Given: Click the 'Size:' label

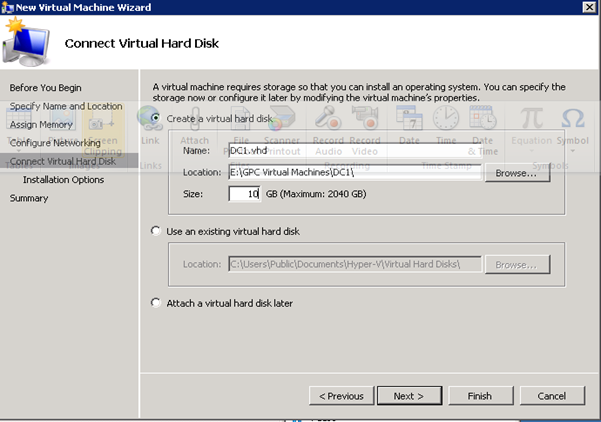Looking at the screenshot, I should 193,194.
